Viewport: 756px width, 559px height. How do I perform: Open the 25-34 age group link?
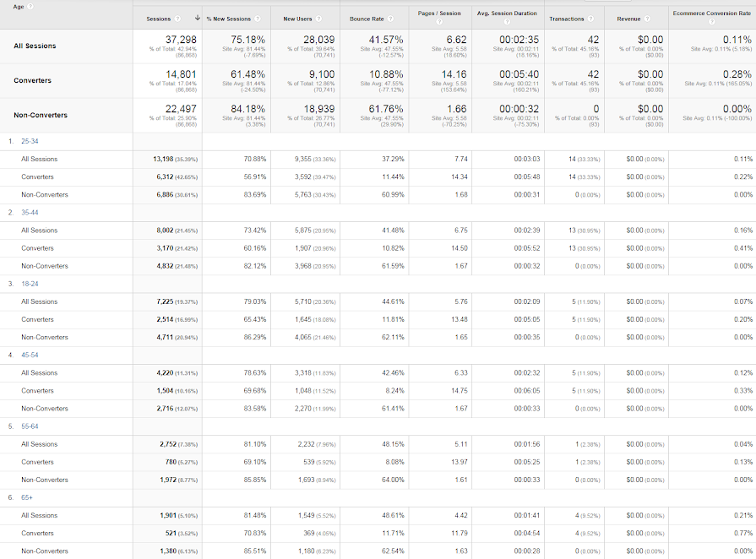(x=30, y=141)
